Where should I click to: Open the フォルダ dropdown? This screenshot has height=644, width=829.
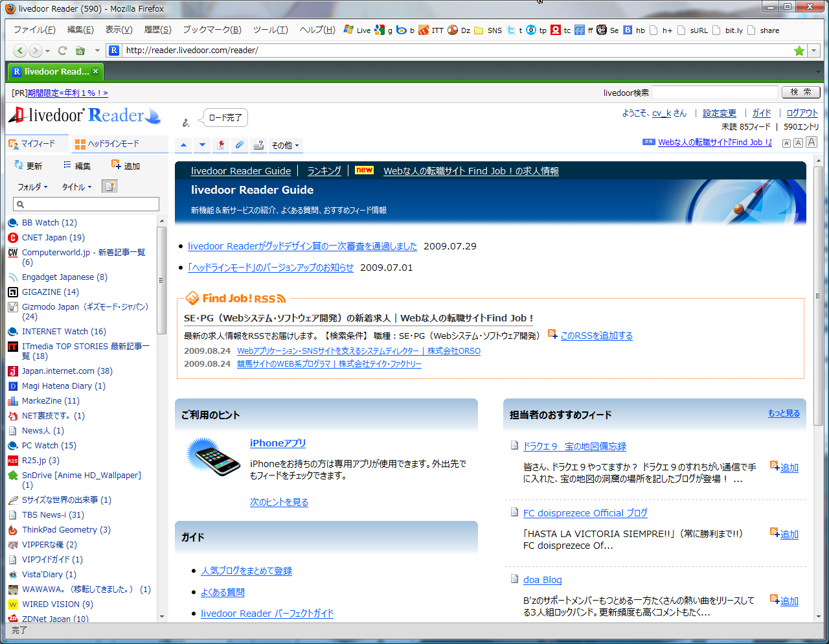[x=32, y=187]
